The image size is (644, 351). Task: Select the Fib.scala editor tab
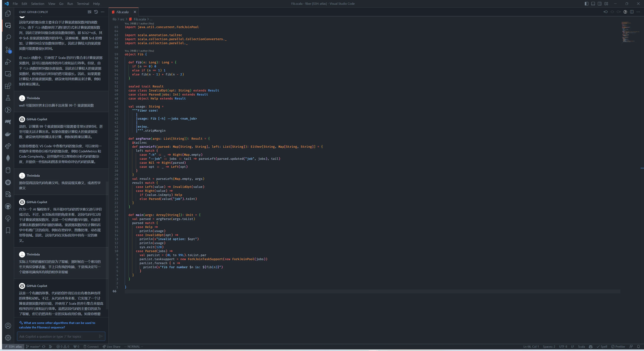pos(122,12)
